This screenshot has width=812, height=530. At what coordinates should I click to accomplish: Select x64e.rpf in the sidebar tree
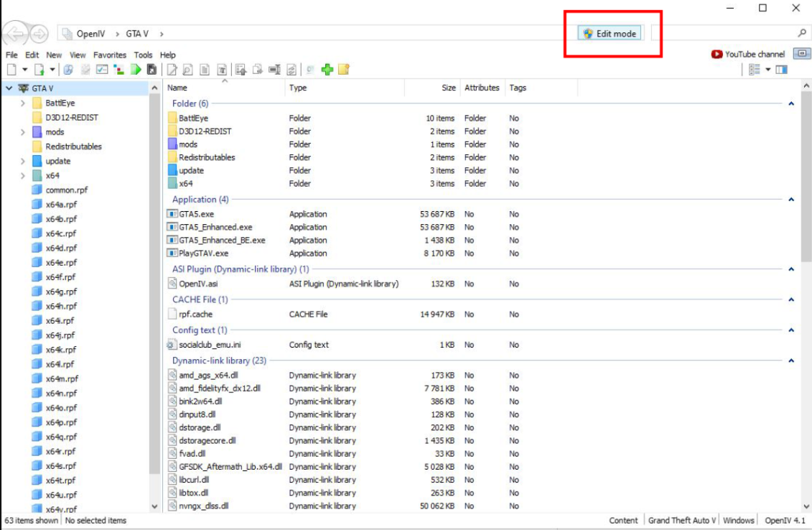(60, 263)
